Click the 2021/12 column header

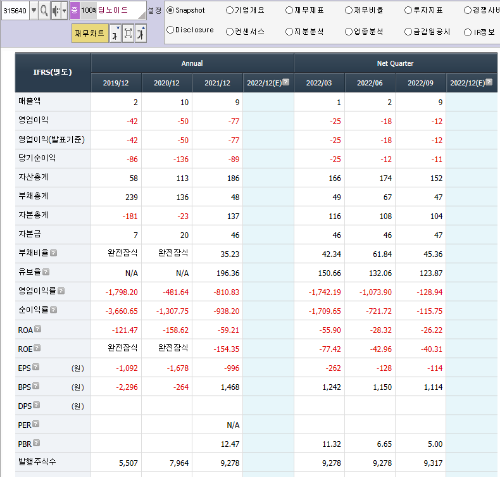click(217, 83)
